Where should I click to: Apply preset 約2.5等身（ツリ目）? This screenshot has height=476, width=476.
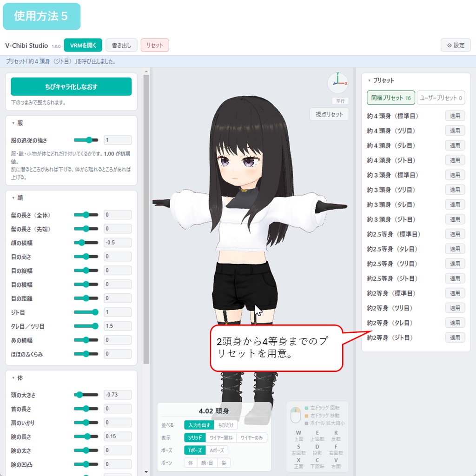point(455,264)
